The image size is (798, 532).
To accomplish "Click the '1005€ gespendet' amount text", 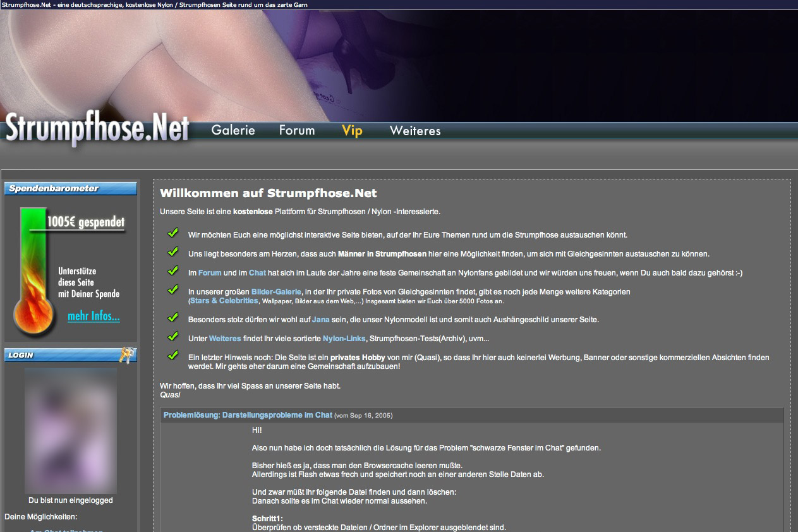I will [x=85, y=222].
